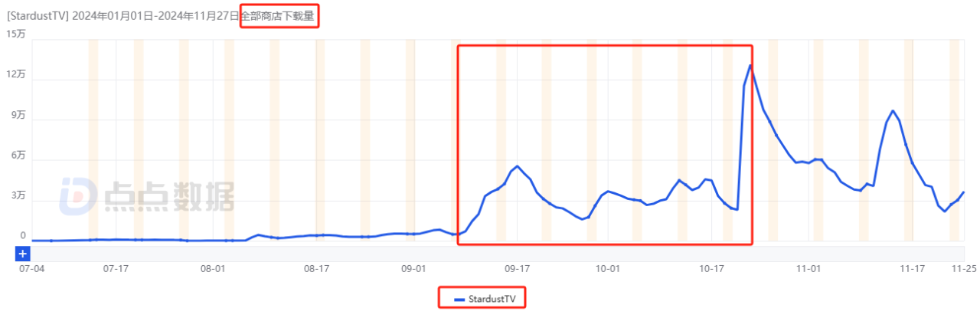
Task: Click the 3万 y-axis label
Action: (x=18, y=197)
